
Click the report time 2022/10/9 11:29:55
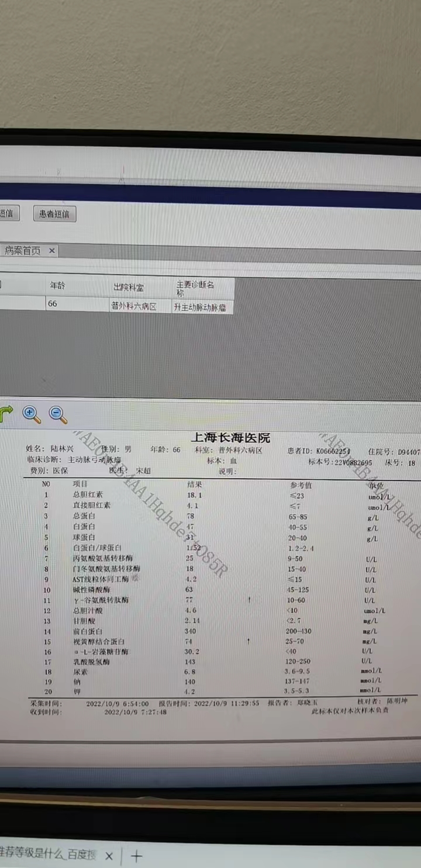pyautogui.click(x=226, y=704)
